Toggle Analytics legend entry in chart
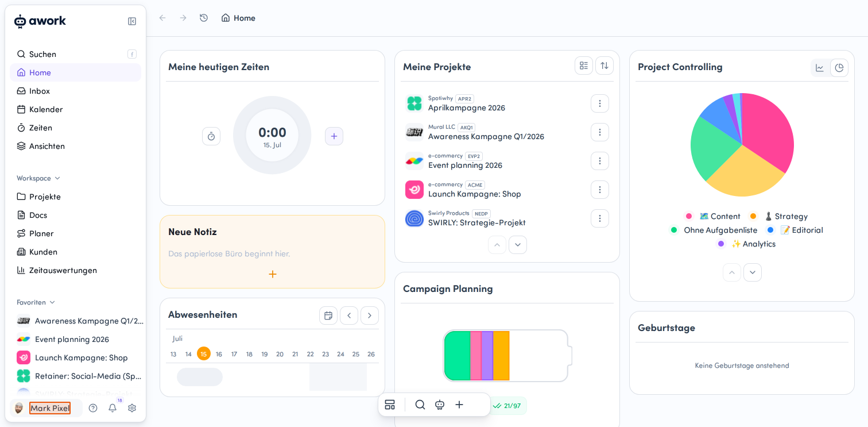This screenshot has width=868, height=427. pos(746,244)
